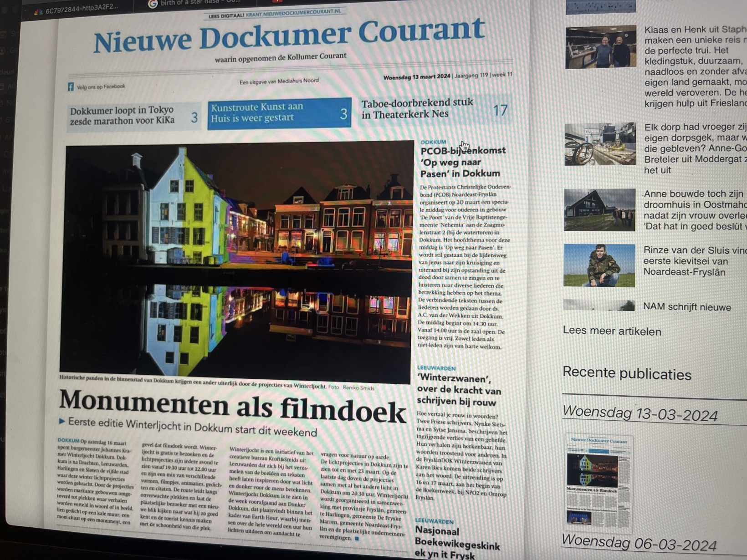Open the workshop thumbnail for the dorpsgek article
The height and width of the screenshot is (560, 747).
[600, 144]
